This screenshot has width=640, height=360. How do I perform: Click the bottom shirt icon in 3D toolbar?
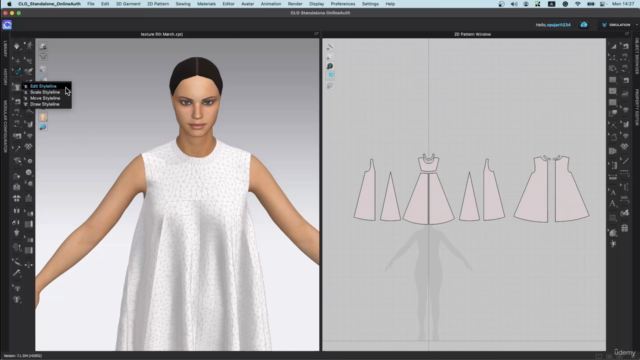(x=17, y=300)
